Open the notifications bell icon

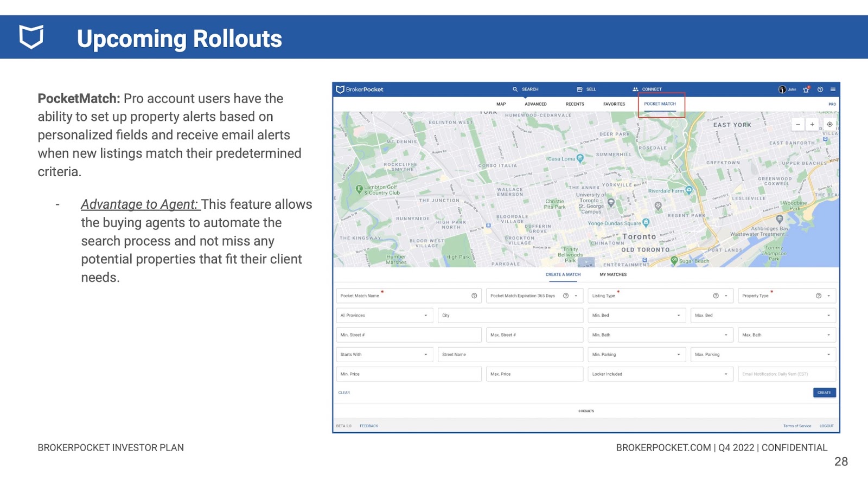click(806, 89)
